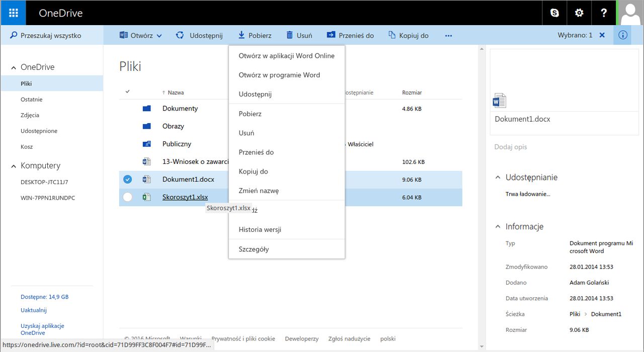Screen dimensions: 644x352
Task: Click the Uaktualnij link
Action: [x=34, y=310]
